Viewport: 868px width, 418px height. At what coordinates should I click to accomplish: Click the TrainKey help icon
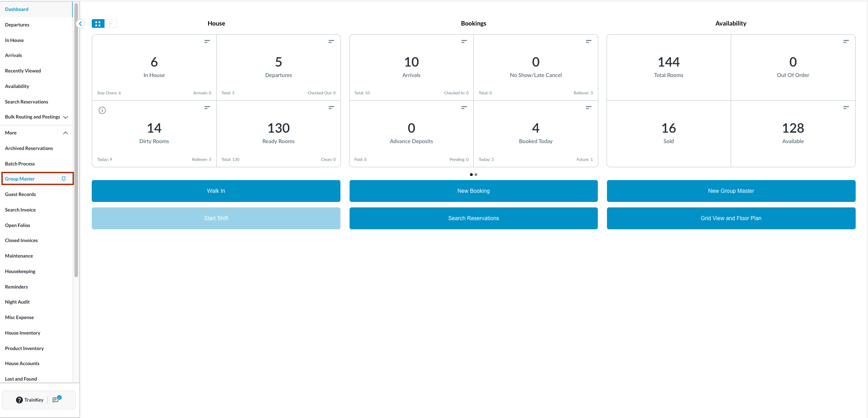tap(19, 400)
